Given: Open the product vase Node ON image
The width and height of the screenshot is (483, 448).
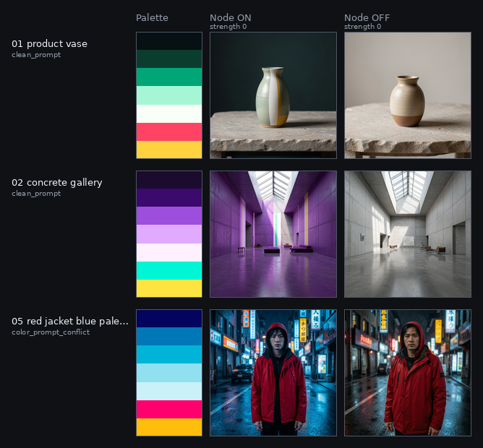Looking at the screenshot, I should click(x=273, y=95).
